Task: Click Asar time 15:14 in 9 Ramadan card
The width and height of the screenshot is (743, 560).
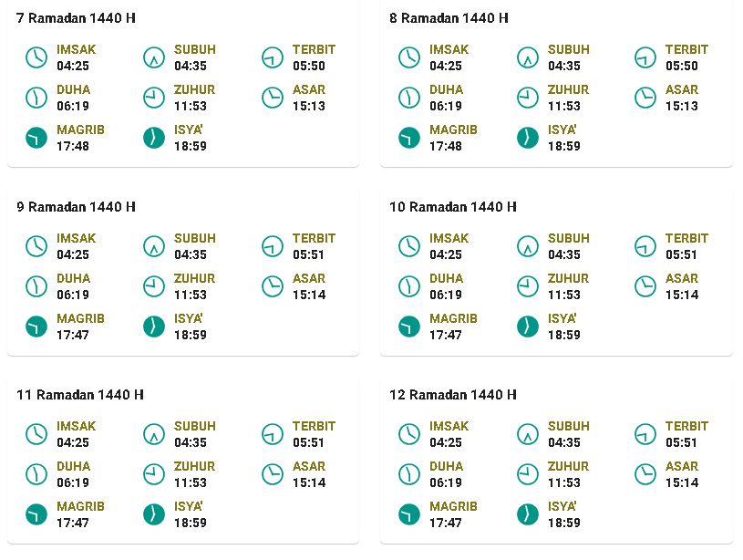Action: 309,295
